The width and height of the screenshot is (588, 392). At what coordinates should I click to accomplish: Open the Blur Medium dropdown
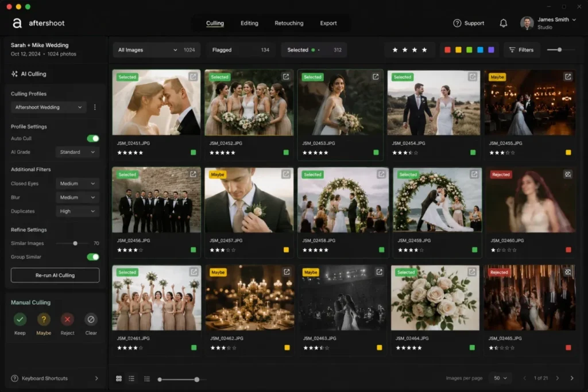coord(78,197)
